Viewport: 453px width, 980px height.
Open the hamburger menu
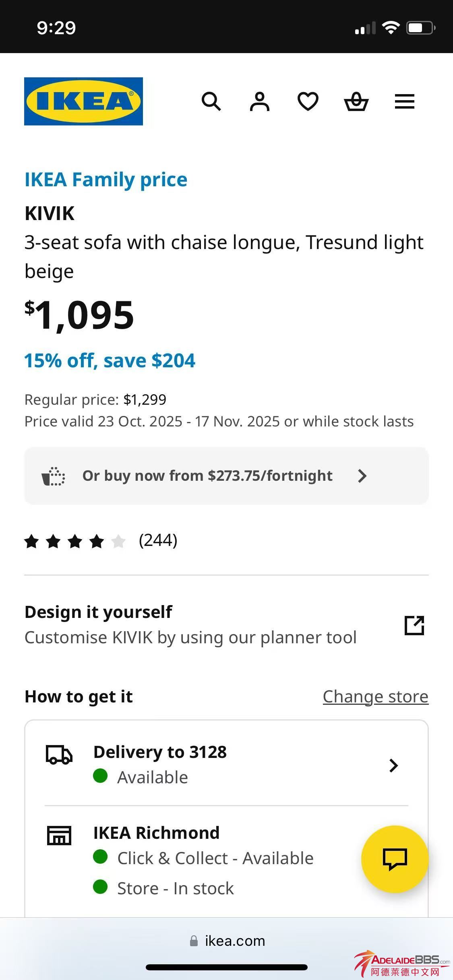click(405, 101)
